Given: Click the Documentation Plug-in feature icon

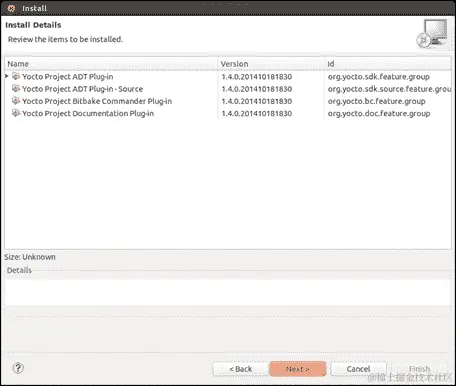Looking at the screenshot, I should pos(16,113).
